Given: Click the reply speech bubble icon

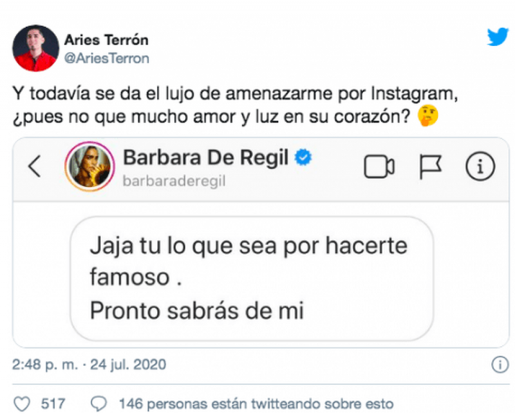Looking at the screenshot, I should click(x=98, y=403).
